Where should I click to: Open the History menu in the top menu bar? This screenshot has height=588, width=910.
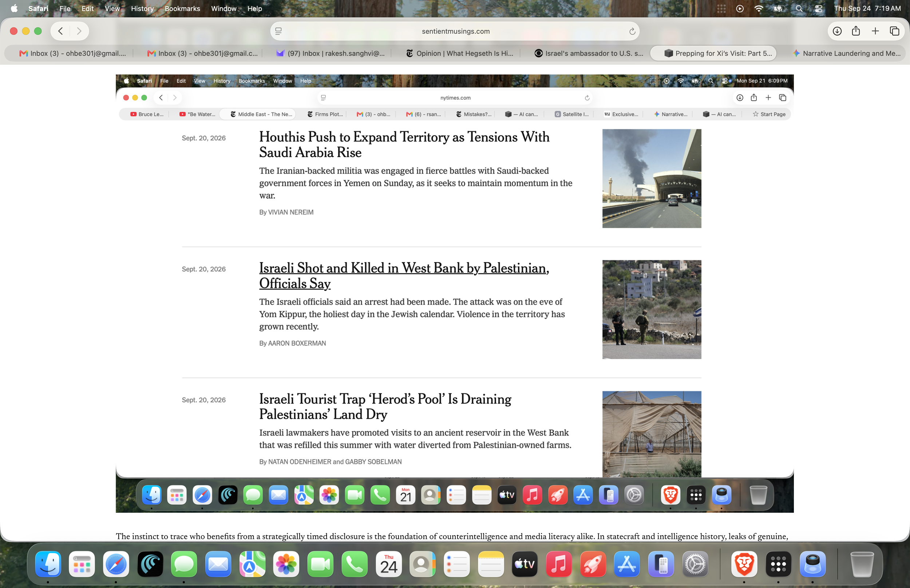click(x=142, y=8)
